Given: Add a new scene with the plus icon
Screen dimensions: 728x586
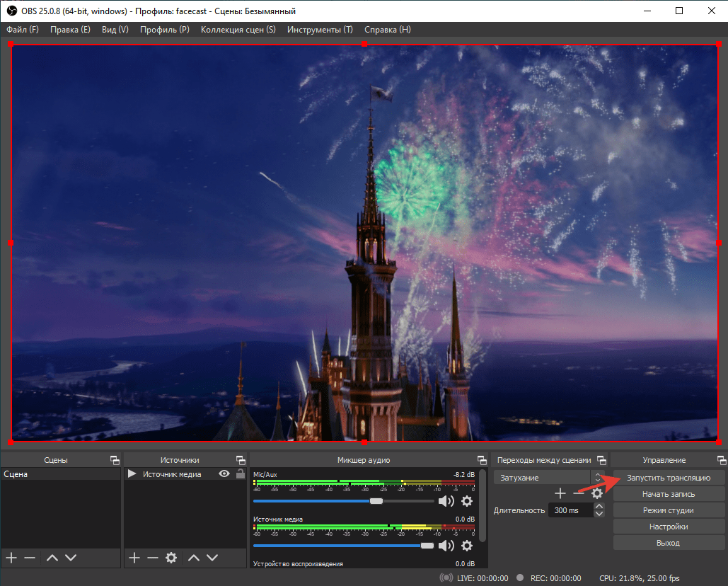Looking at the screenshot, I should click(x=11, y=558).
